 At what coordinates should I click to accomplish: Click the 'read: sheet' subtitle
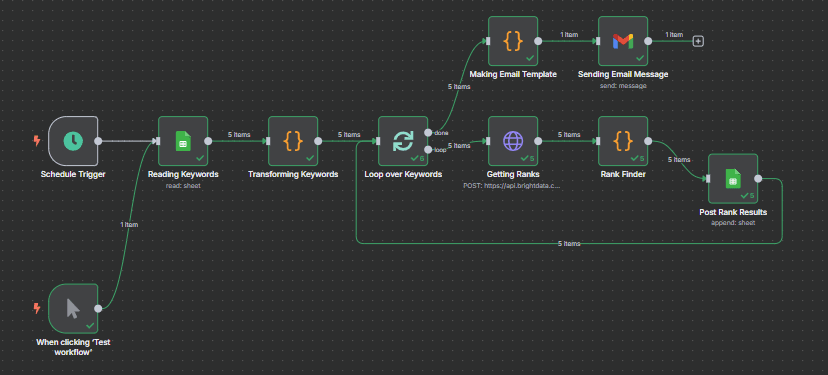183,185
